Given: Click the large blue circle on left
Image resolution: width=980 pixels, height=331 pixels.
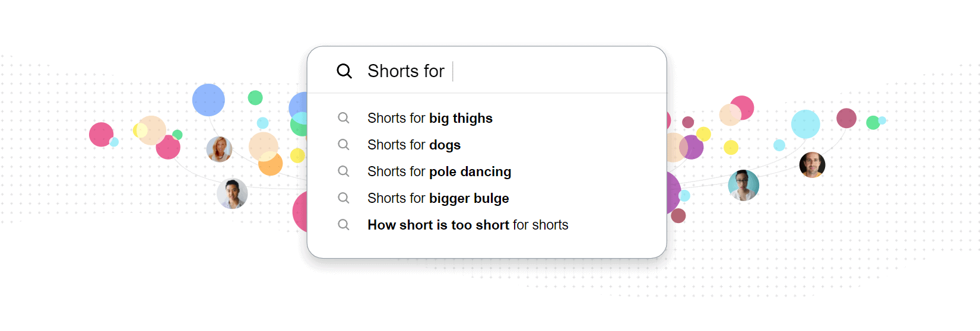Looking at the screenshot, I should pyautogui.click(x=208, y=100).
